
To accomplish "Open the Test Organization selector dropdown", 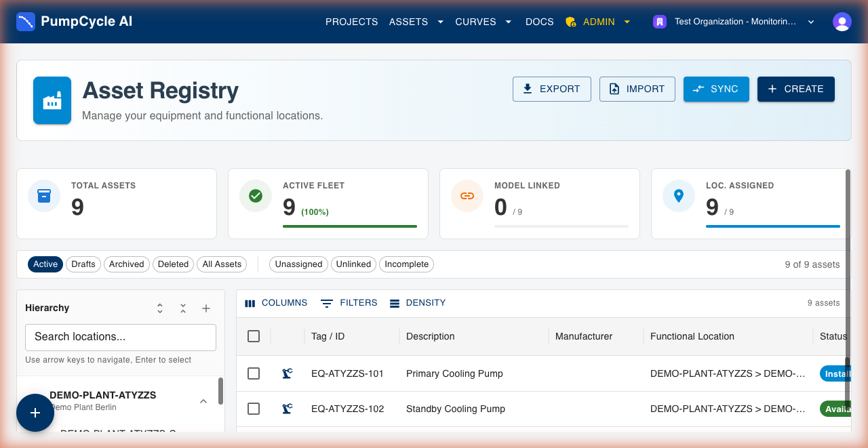I will click(734, 21).
